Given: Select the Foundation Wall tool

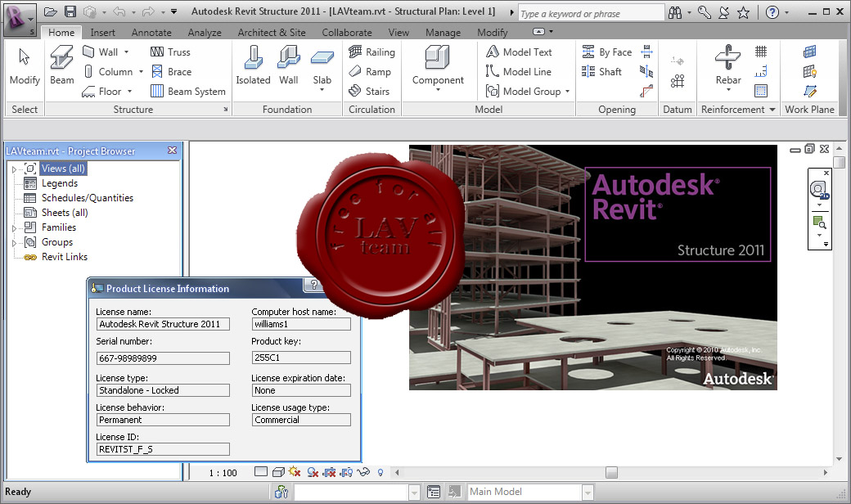Looking at the screenshot, I should (288, 65).
